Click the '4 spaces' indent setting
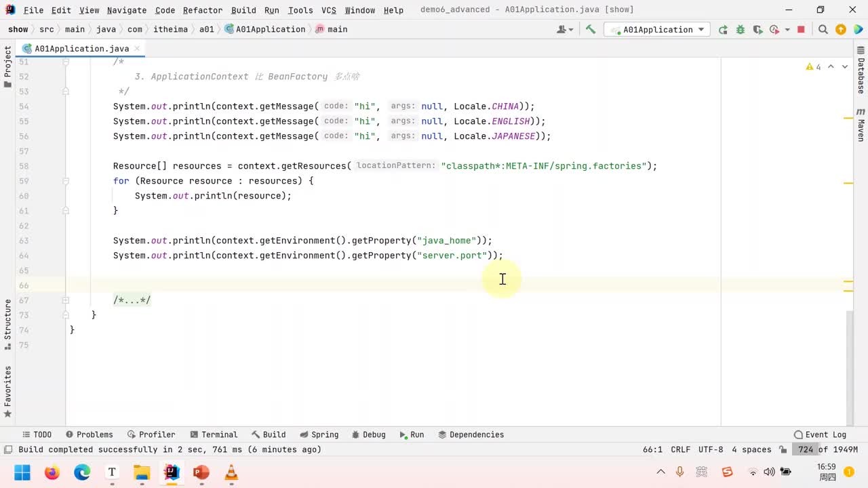Image resolution: width=868 pixels, height=488 pixels. pos(751,449)
